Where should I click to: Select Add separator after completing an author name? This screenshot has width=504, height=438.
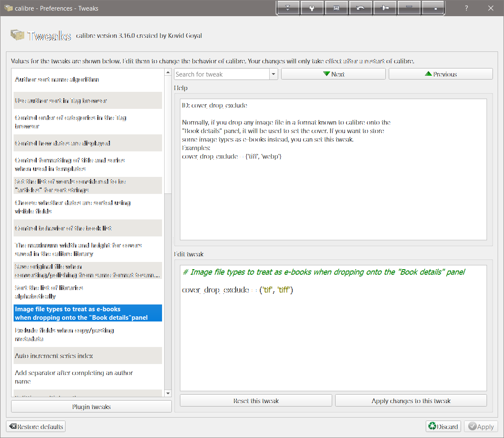[88, 377]
